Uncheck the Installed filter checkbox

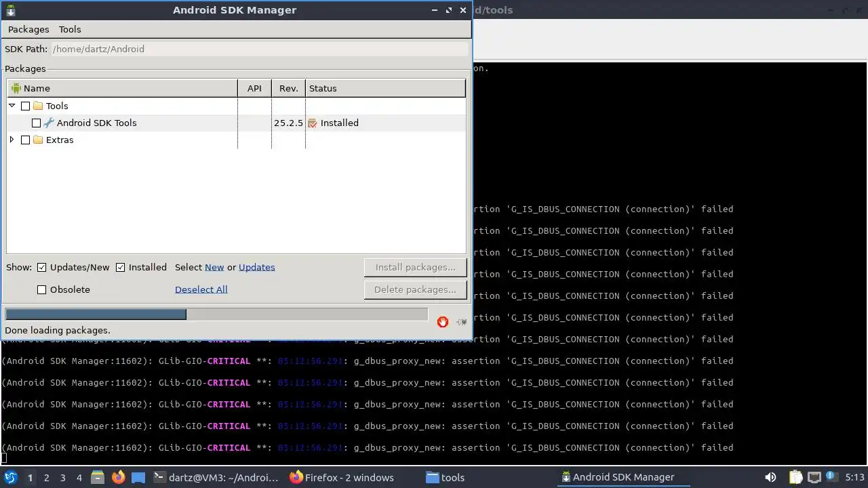pos(121,267)
